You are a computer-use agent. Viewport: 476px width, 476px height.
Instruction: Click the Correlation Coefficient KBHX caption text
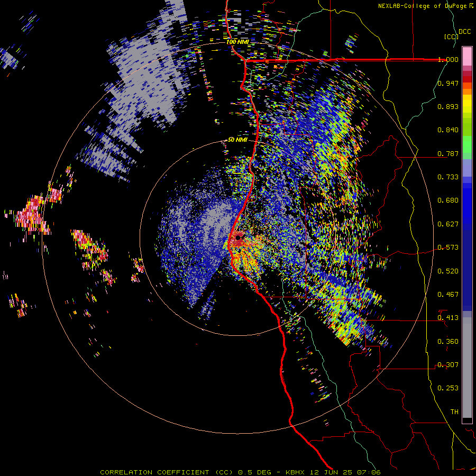pos(240,472)
